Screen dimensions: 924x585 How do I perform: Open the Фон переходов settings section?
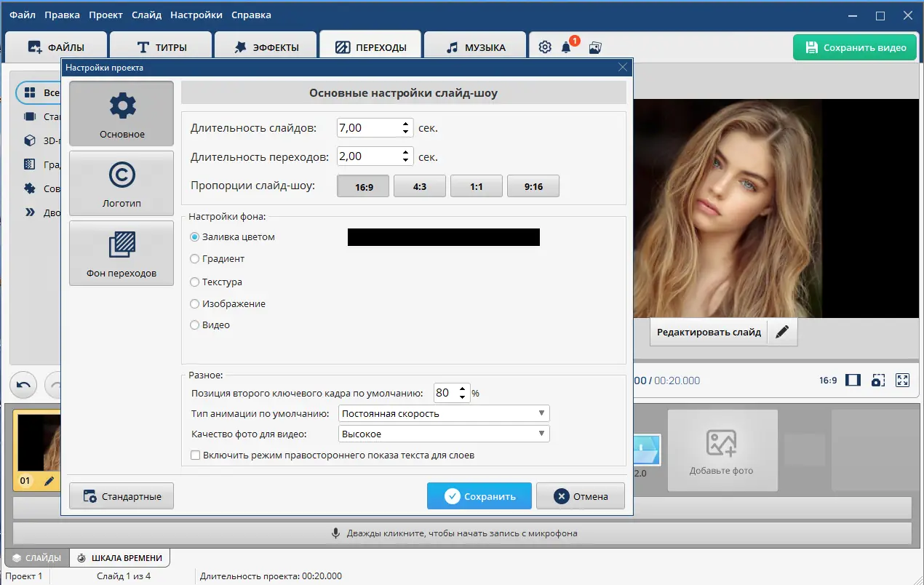[122, 253]
